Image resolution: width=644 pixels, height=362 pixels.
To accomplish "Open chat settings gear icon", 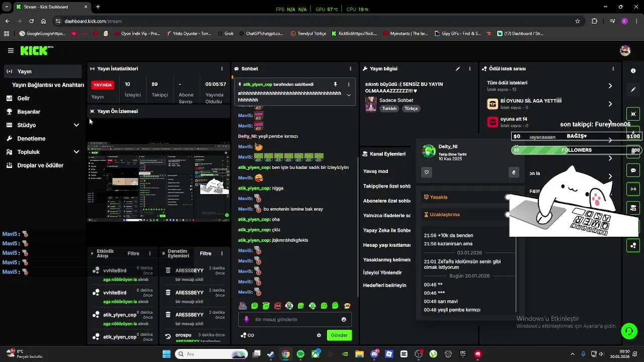I will coord(318,335).
